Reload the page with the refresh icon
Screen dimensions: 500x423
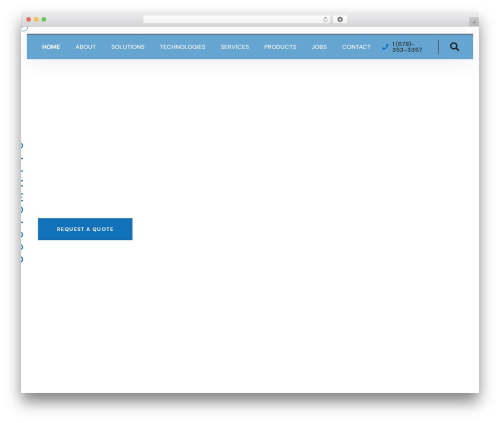tap(325, 20)
